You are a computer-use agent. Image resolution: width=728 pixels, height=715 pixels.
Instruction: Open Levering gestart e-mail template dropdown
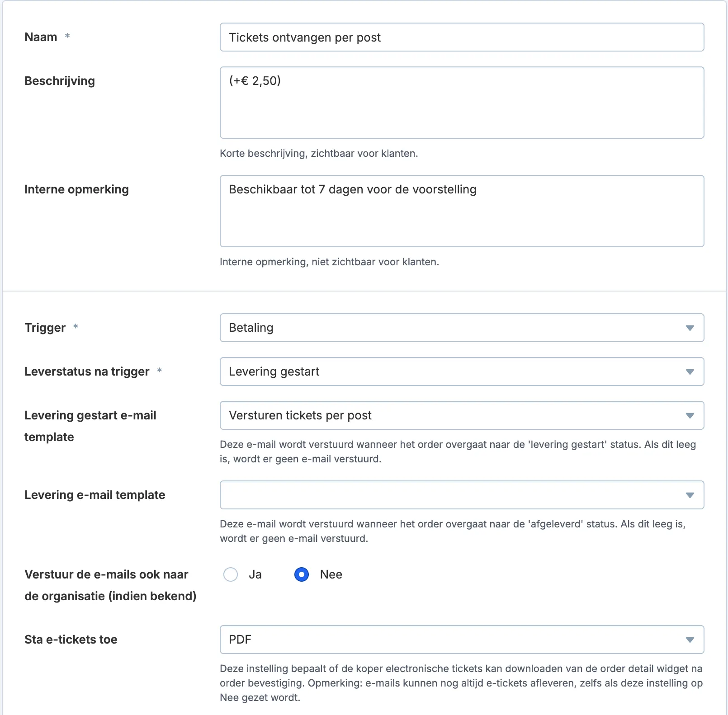click(462, 415)
